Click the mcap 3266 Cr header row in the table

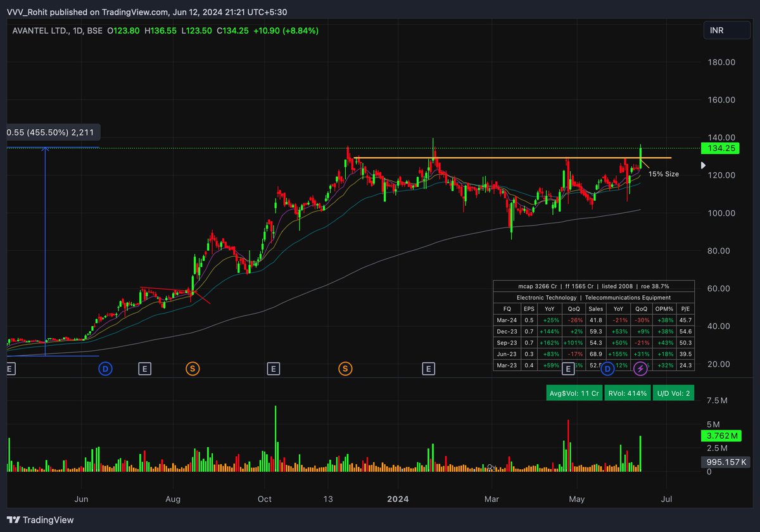click(593, 286)
